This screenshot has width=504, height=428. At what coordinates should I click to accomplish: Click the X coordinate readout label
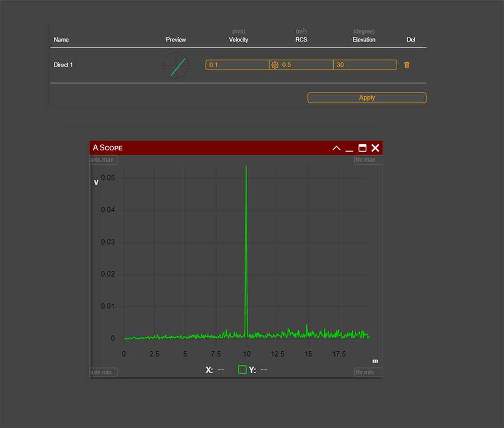click(x=210, y=370)
